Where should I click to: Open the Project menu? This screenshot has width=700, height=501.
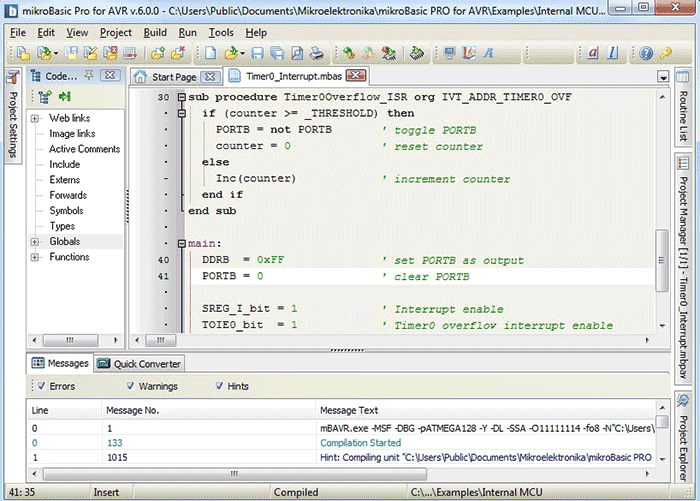[115, 32]
